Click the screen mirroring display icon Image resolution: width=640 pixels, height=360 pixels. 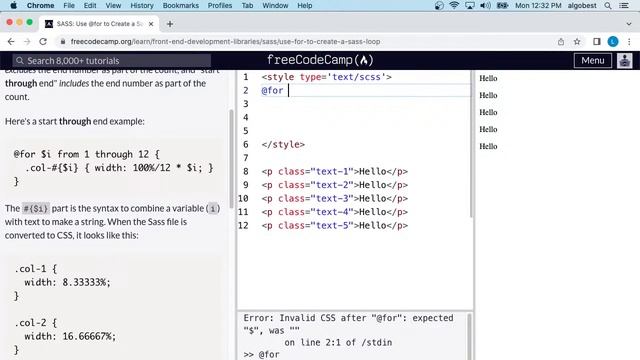click(469, 5)
